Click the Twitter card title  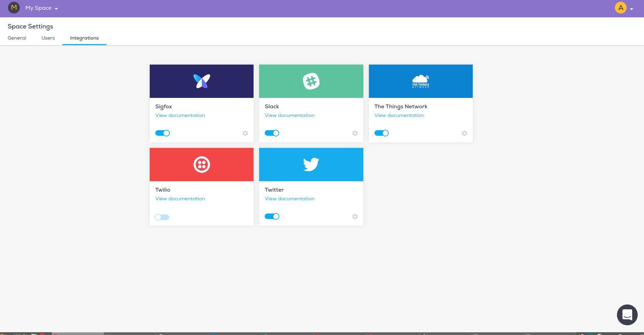click(x=274, y=190)
